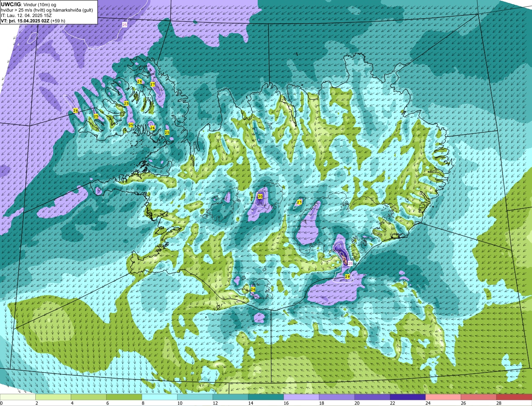Screen dimensions: 532x406
Task: Click the 8–10 m/s pale cyan legend swatch
Action: (159, 397)
